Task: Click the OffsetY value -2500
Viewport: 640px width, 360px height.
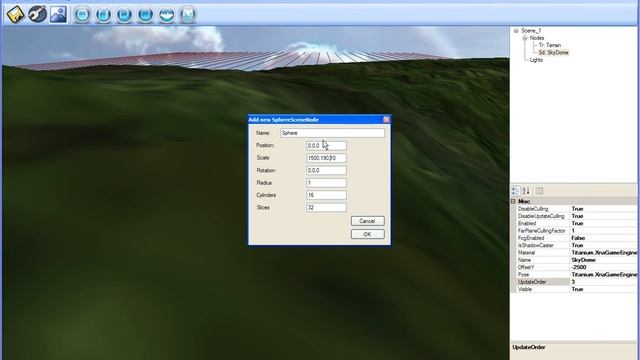Action: tap(603, 267)
